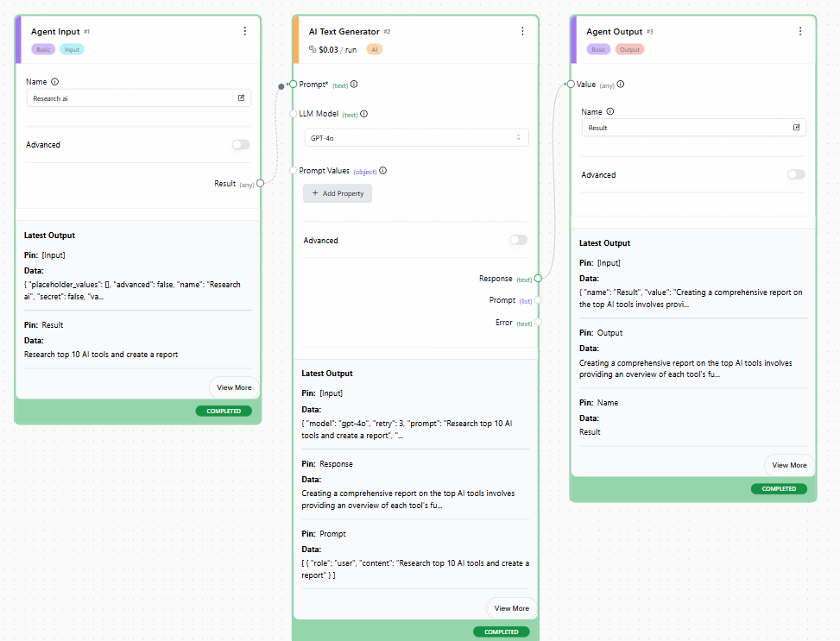This screenshot has width=840, height=641.
Task: Click Latest Output heading in Agent Output block
Action: [x=604, y=243]
